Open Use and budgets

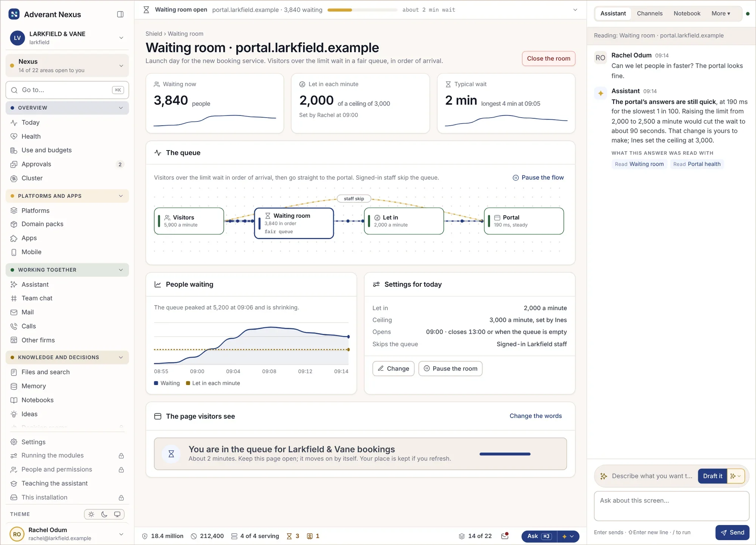point(67,150)
